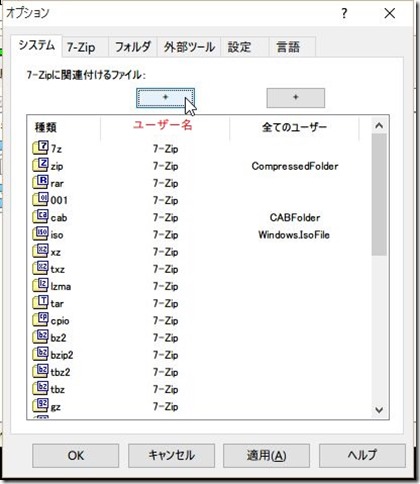Click the xz file type icon

tap(41, 251)
